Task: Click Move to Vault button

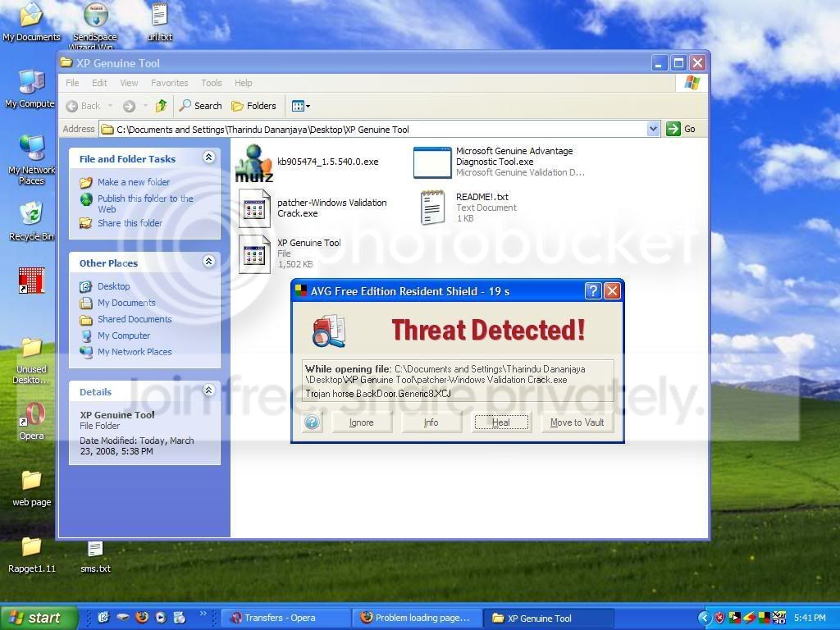Action: tap(577, 422)
